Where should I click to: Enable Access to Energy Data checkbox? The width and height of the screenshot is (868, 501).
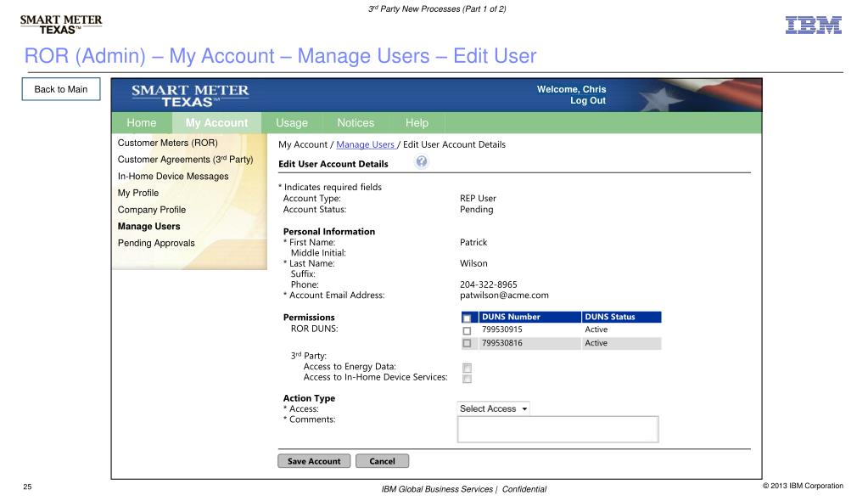coord(468,368)
